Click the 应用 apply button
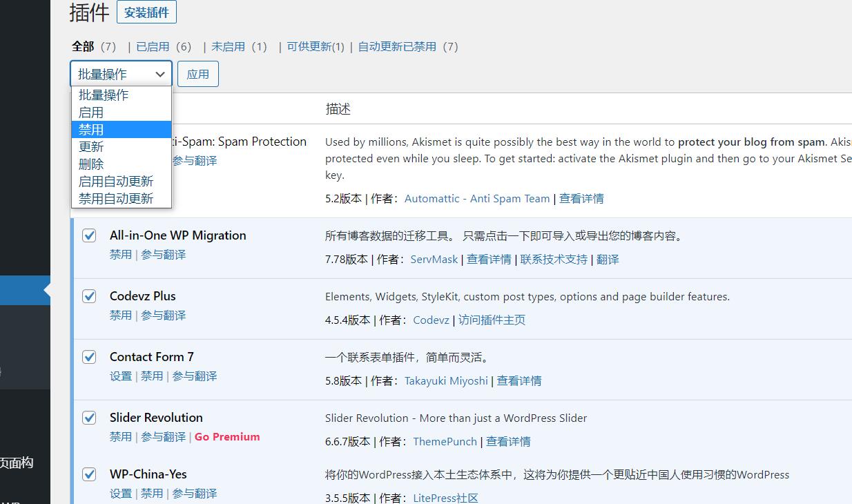 198,74
